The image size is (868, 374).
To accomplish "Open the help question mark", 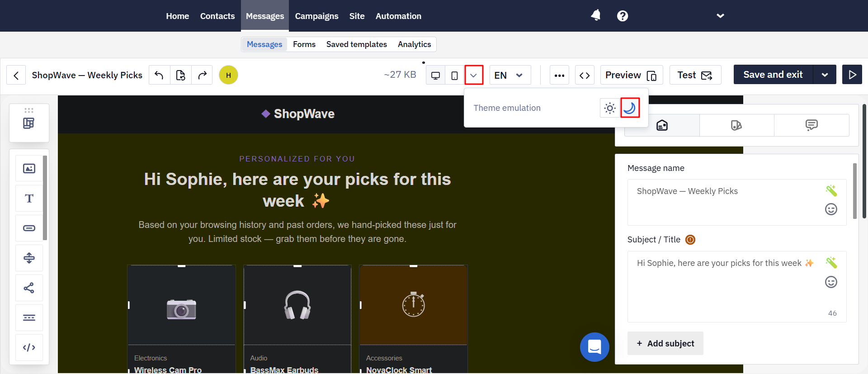I will point(623,16).
